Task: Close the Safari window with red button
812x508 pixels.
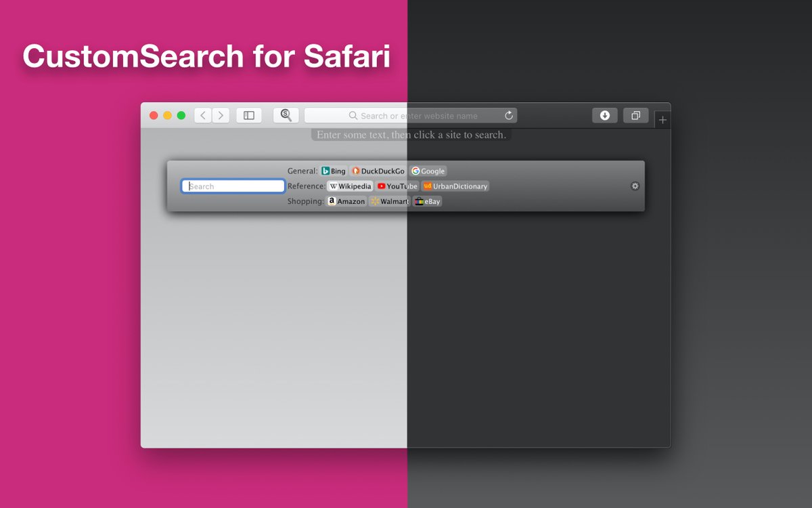Action: 154,116
